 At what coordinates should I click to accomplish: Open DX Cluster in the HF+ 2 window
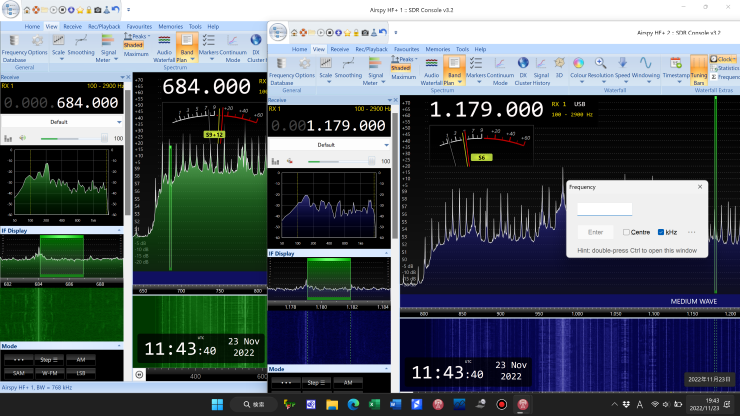point(523,71)
